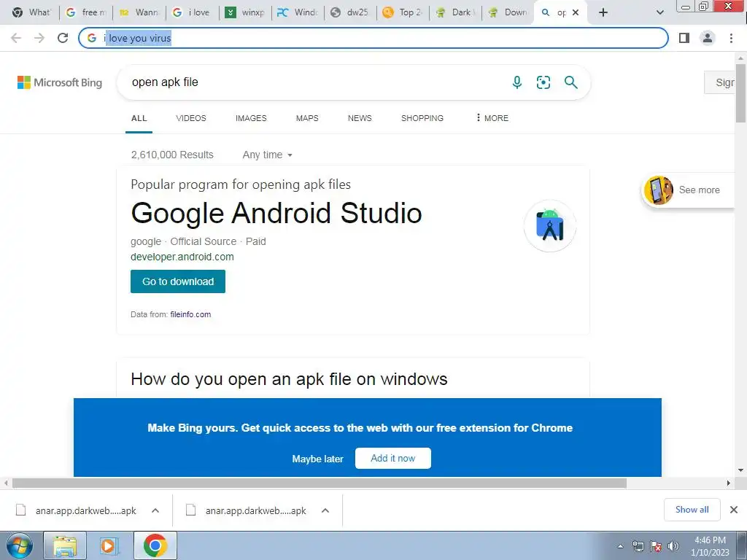Switch to the VIDEOS tab
Screen dimensions: 747x560
pos(191,118)
